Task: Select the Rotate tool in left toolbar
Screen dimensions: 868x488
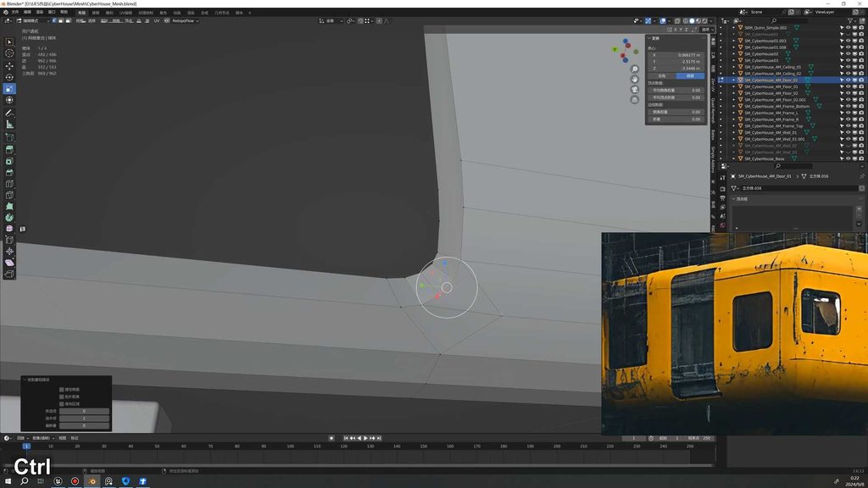Action: pos(9,77)
